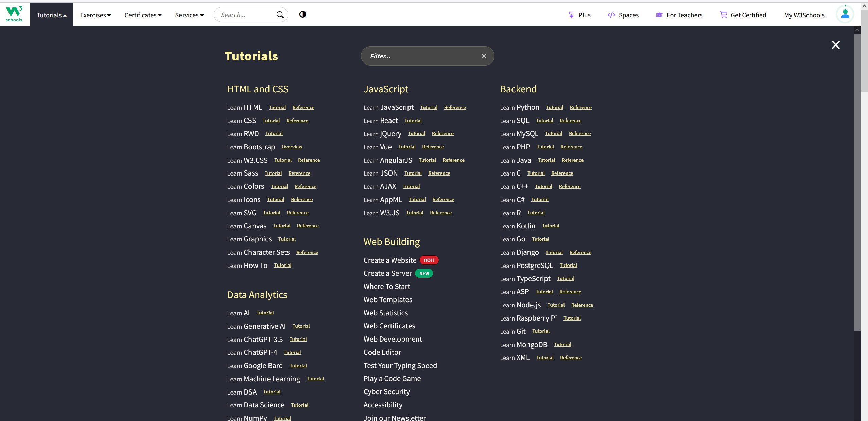Open the Data Science Tutorial link

pos(300,405)
